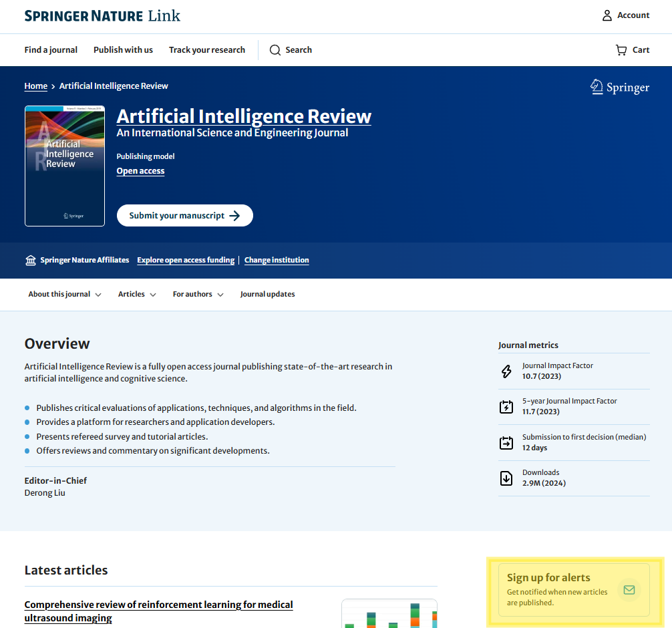Click the Springer Nature Affiliates institution icon
The image size is (672, 628).
tap(31, 260)
